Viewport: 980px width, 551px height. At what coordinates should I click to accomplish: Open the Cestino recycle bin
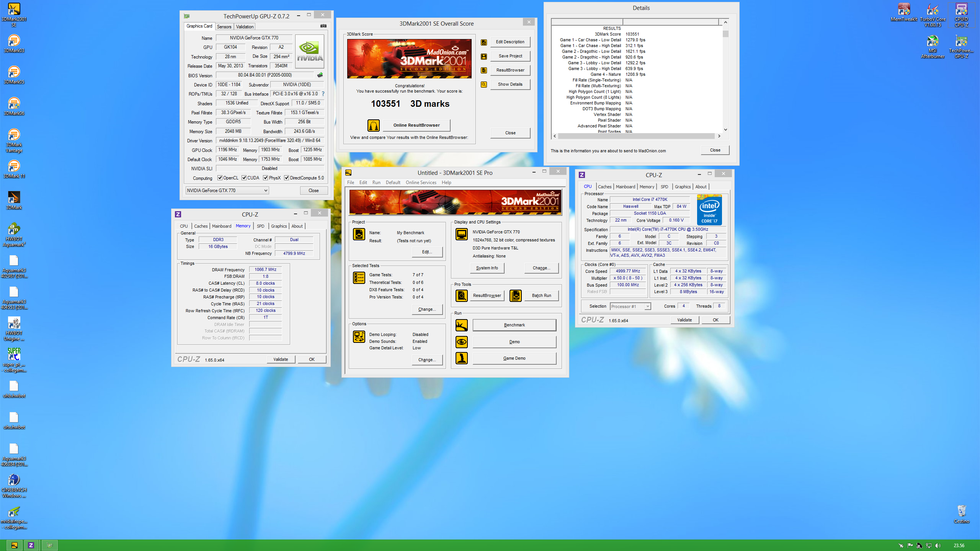click(961, 514)
